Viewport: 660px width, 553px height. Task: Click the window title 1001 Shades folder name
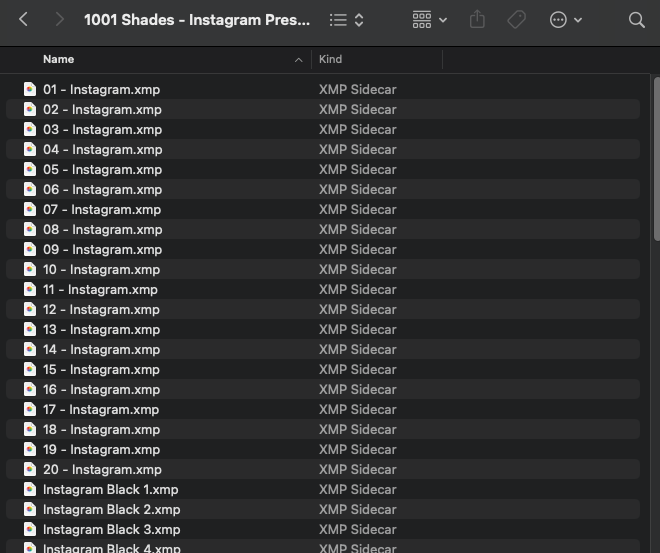(197, 20)
